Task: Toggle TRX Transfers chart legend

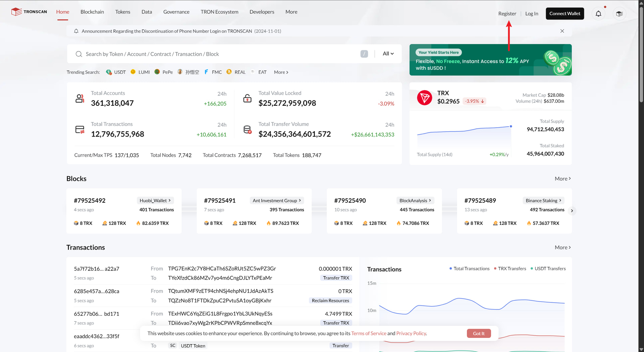Action: coord(510,269)
